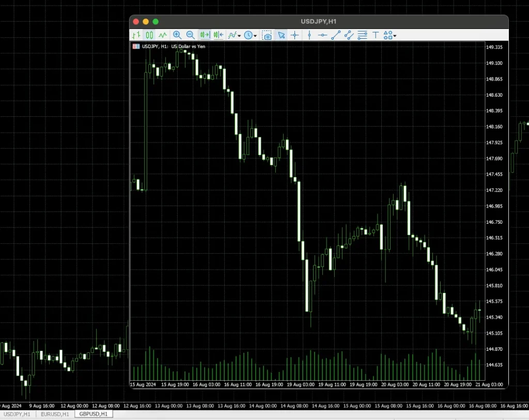Activate the crosshair tool
The image size is (529, 420).
point(294,35)
